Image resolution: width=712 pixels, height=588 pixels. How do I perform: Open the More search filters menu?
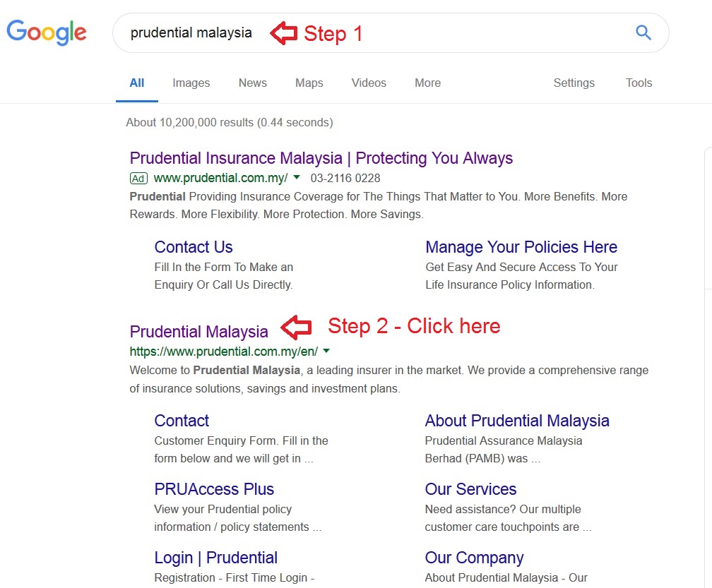(x=427, y=83)
